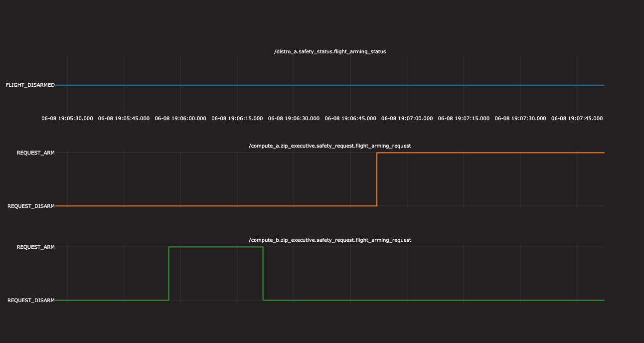Click the 19:05:30.000 time tick label
The width and height of the screenshot is (644, 343).
pos(67,119)
